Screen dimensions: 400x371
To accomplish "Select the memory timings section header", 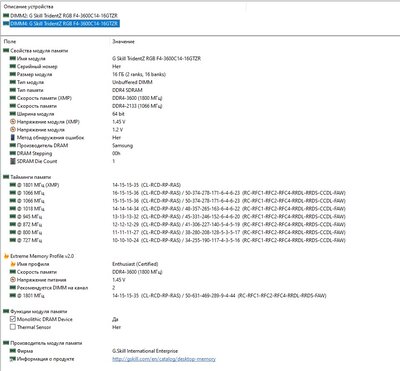I will click(x=31, y=177).
